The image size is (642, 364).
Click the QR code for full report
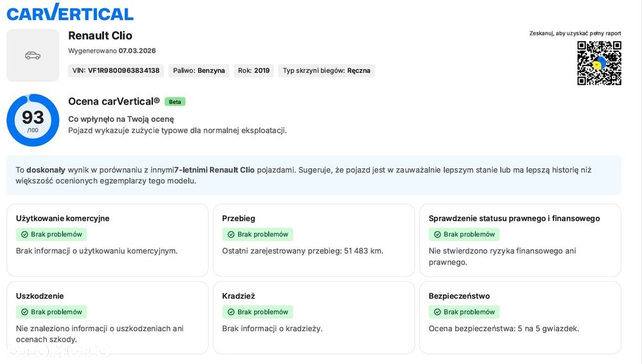pos(599,63)
